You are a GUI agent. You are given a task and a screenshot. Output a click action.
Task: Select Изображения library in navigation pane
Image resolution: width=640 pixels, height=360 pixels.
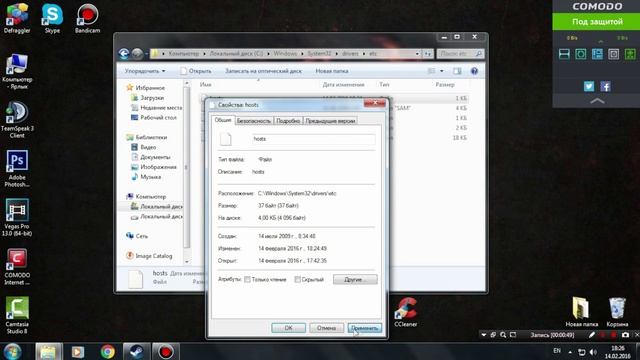point(153,167)
